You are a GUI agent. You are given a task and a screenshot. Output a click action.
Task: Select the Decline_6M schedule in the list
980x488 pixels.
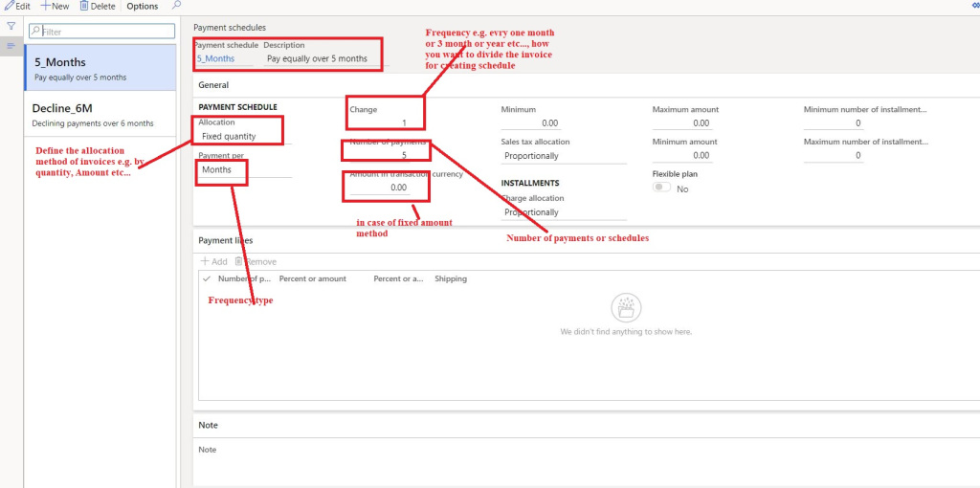[100, 114]
